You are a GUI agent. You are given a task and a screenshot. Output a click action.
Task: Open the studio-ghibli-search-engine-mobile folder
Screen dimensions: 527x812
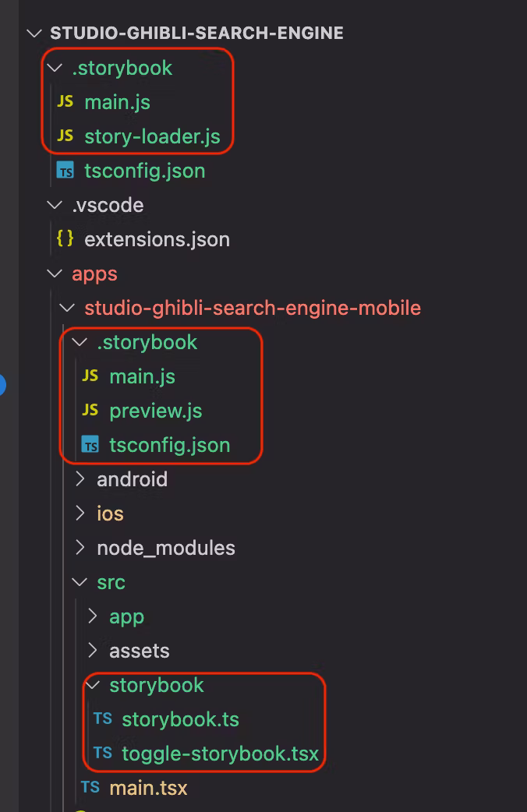point(252,308)
